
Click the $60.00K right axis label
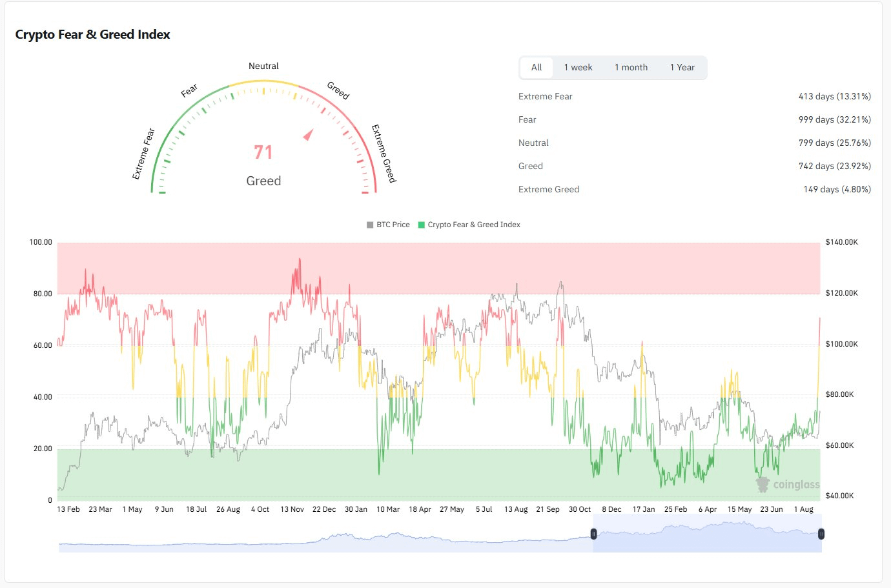839,445
